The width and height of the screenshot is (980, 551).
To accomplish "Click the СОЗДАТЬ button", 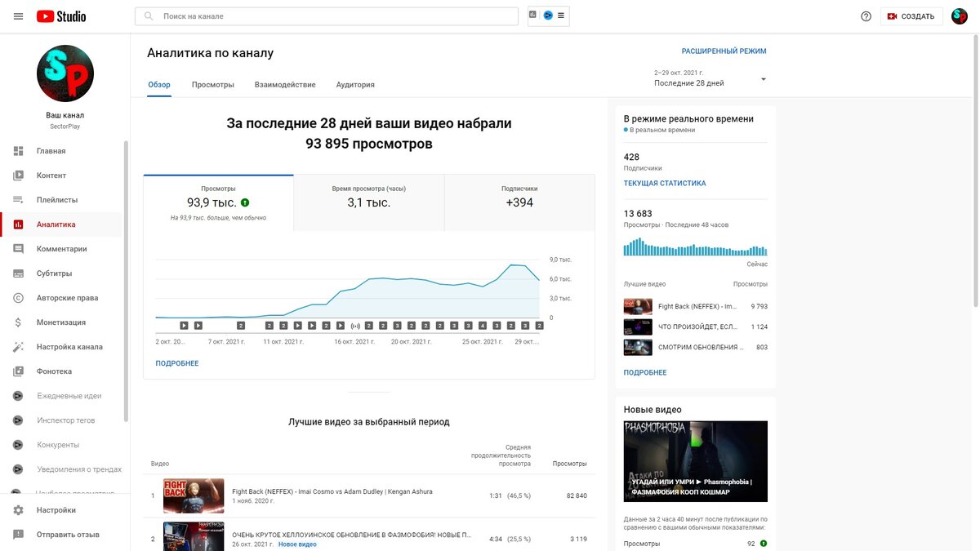I will tap(911, 15).
